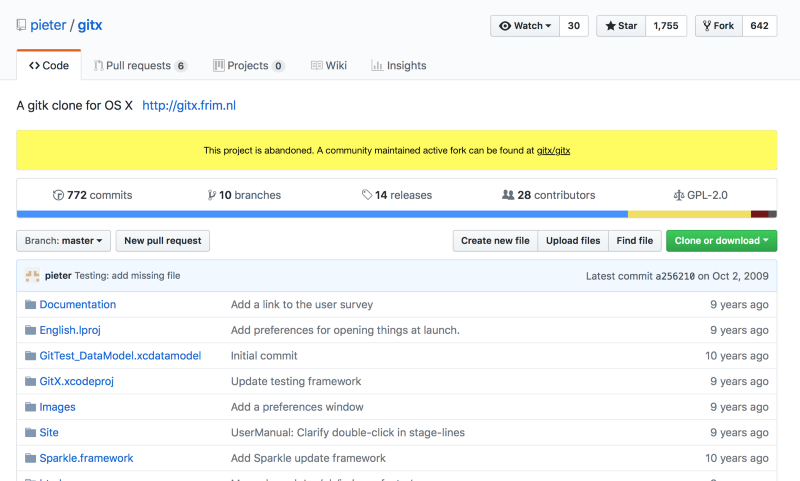Switch to the Pull requests tab
The image size is (800, 481).
point(140,65)
